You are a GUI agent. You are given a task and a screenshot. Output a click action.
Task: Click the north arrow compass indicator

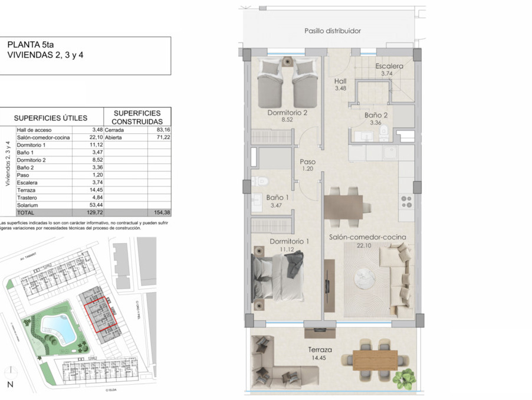coord(9,378)
